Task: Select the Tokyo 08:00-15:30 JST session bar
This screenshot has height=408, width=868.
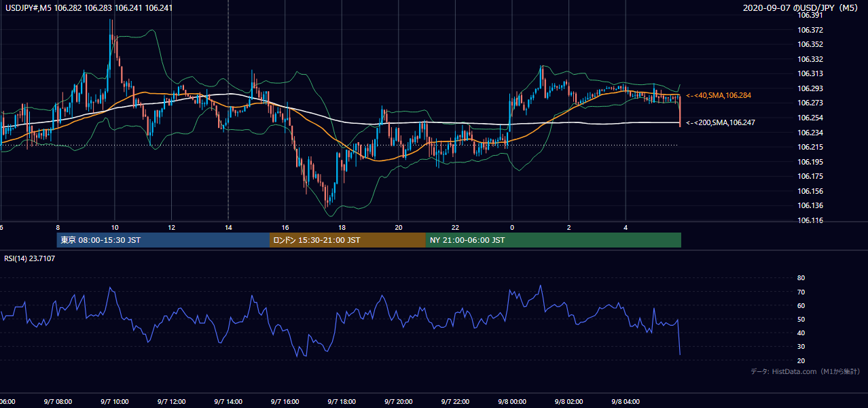Action: (x=163, y=240)
